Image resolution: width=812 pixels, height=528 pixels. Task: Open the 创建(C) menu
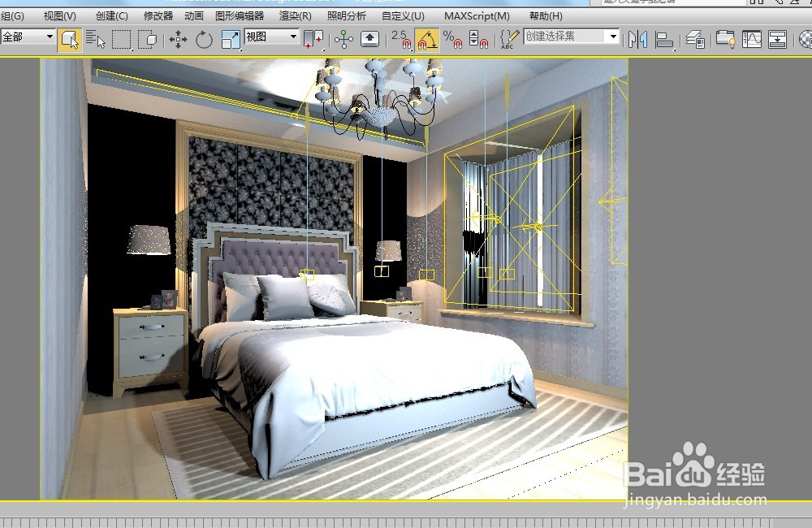click(x=112, y=16)
